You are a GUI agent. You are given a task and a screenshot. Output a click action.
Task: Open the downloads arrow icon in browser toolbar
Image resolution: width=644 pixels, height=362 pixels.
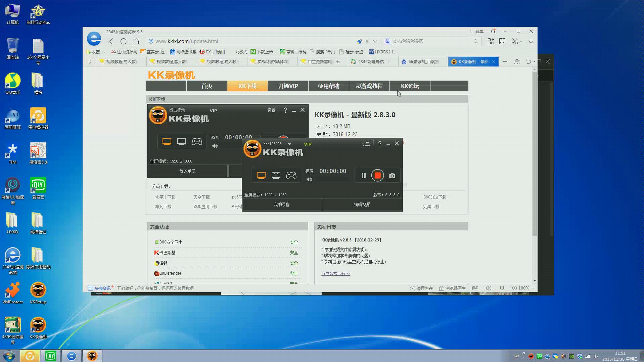(x=531, y=41)
